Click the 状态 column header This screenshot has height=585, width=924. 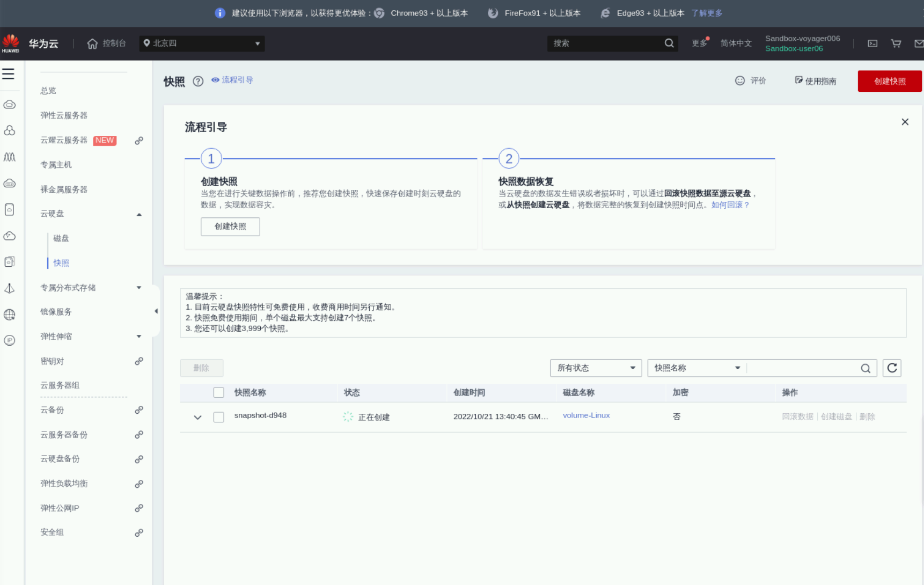[352, 393]
